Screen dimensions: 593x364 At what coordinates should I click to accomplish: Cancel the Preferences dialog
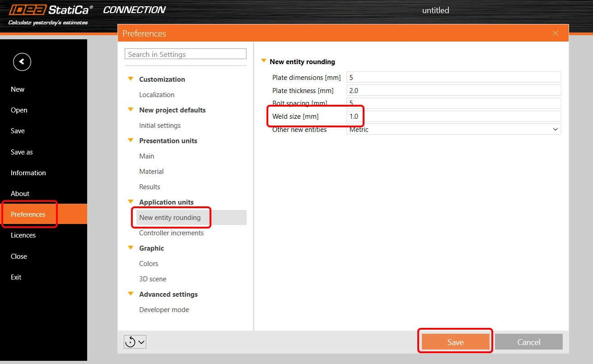529,342
